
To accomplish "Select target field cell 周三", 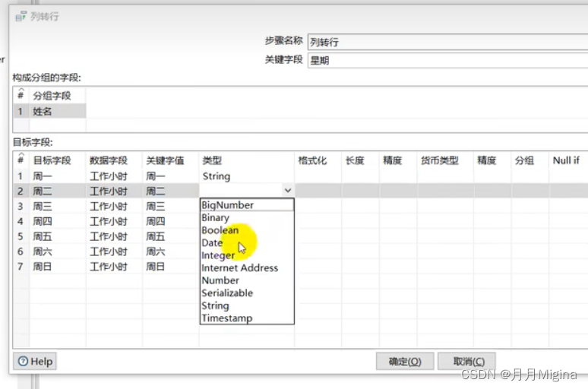I will [x=58, y=206].
